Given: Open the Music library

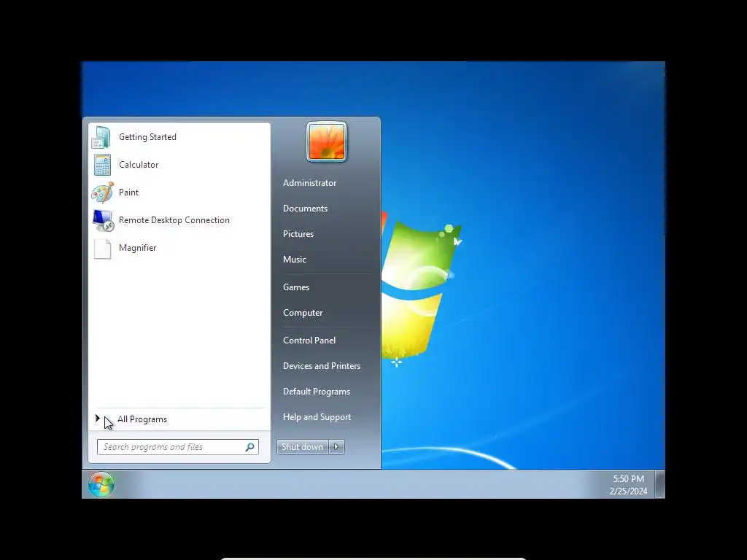Looking at the screenshot, I should tap(295, 260).
